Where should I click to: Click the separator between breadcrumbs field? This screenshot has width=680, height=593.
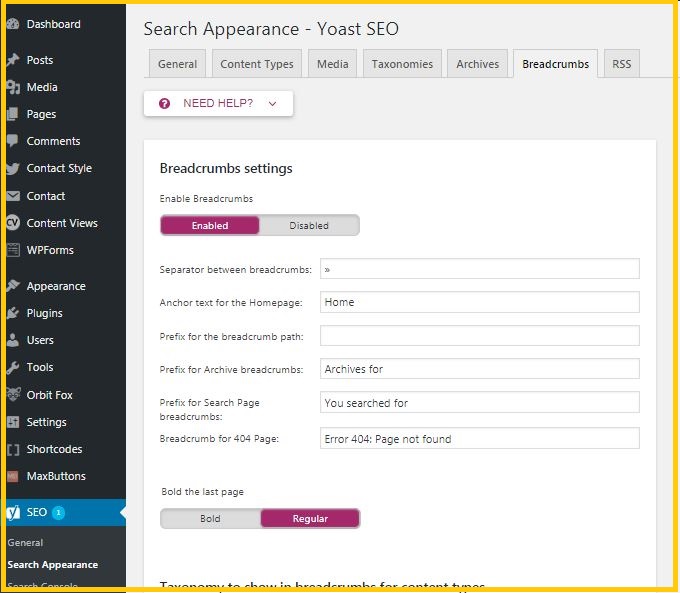480,269
